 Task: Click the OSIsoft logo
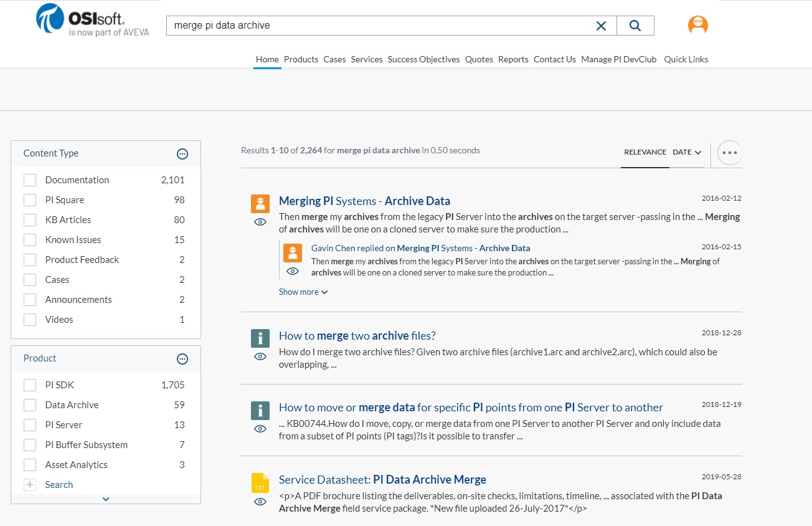click(x=93, y=21)
